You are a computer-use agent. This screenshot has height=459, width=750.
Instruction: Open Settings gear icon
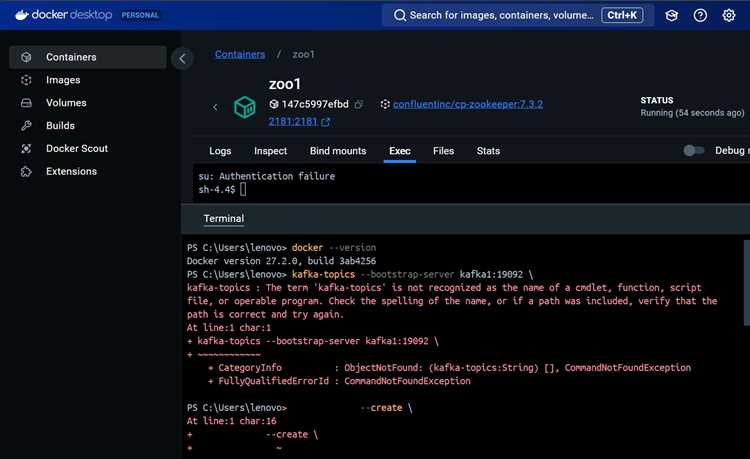[728, 15]
